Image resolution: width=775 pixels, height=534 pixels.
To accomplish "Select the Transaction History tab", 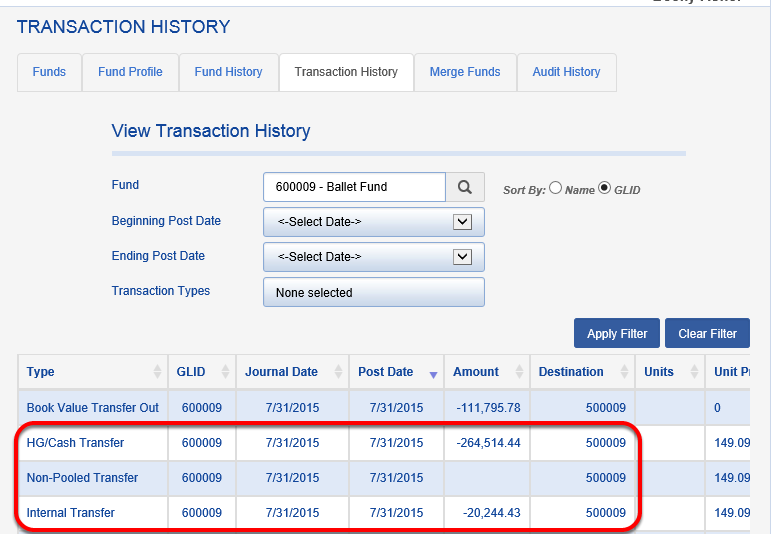I will tap(346, 72).
